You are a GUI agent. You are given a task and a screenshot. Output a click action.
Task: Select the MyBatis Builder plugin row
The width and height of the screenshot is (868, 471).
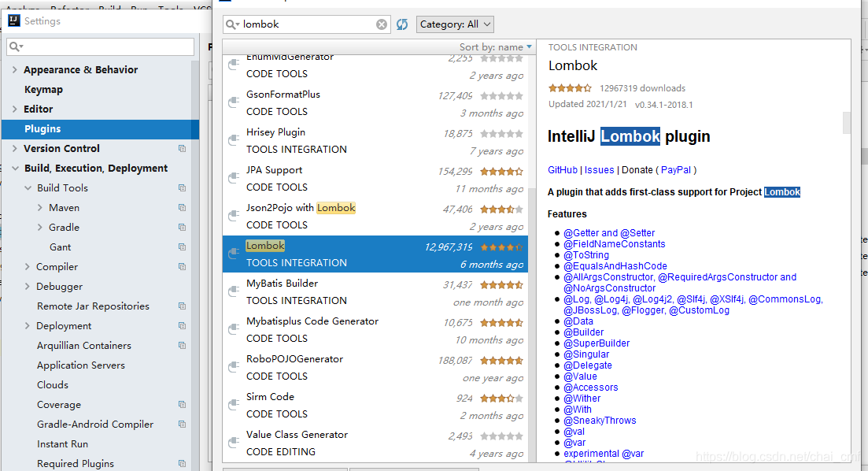tap(375, 291)
